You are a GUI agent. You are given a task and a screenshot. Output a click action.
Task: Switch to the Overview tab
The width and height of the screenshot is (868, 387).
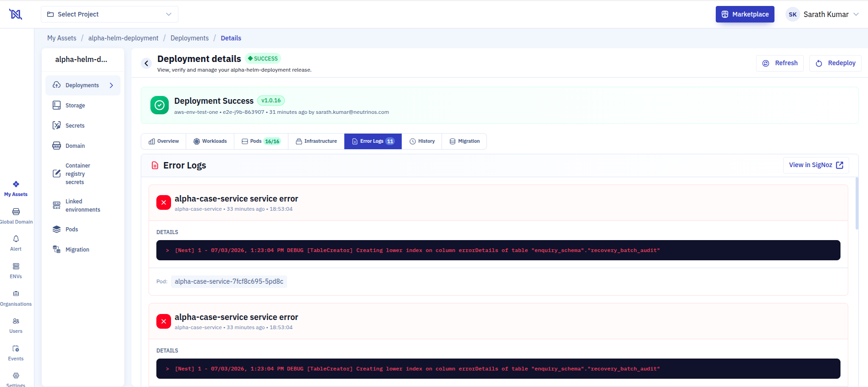[x=164, y=141]
